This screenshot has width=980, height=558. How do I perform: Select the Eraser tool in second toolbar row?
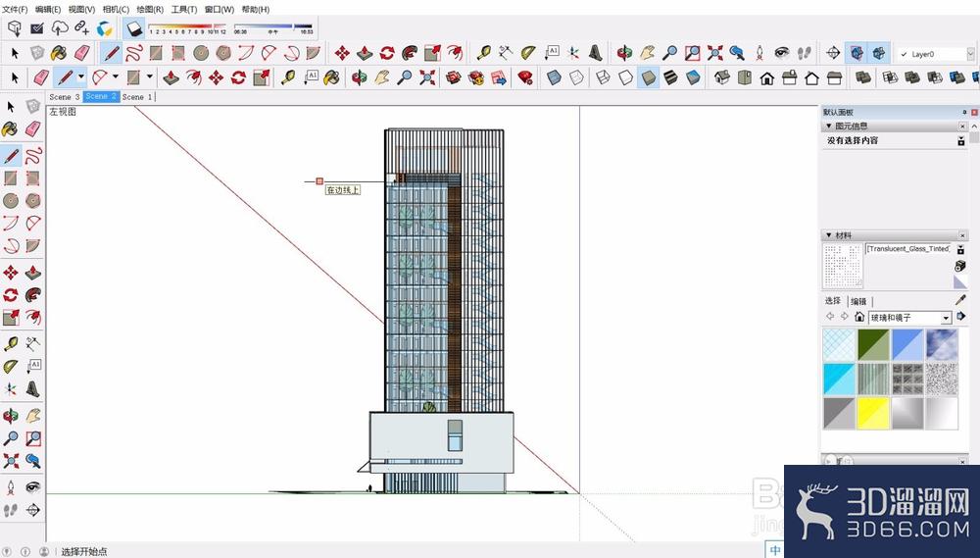pyautogui.click(x=82, y=53)
